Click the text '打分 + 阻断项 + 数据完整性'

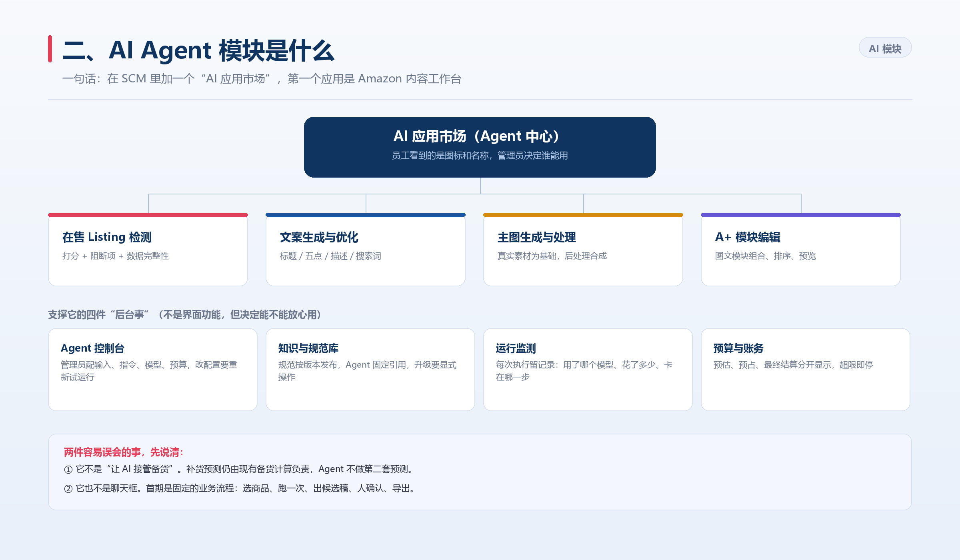click(x=116, y=256)
